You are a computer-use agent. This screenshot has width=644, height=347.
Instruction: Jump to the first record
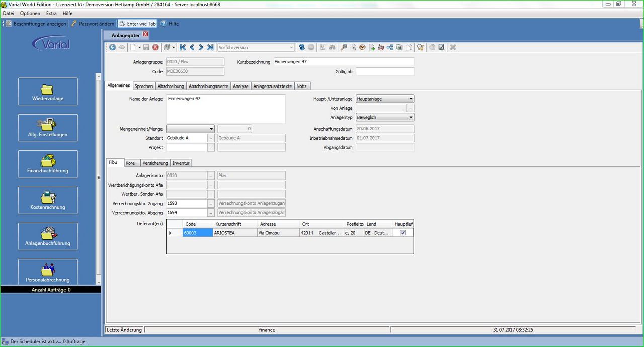tap(183, 47)
